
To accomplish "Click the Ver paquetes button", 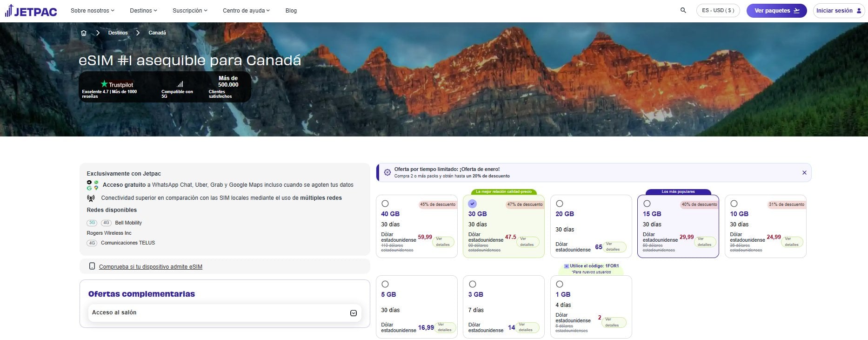I will 776,11.
